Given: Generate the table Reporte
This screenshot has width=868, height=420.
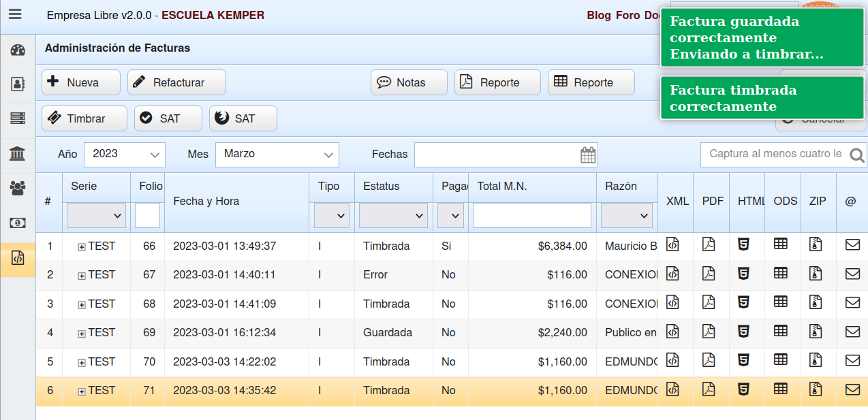Looking at the screenshot, I should pos(591,82).
